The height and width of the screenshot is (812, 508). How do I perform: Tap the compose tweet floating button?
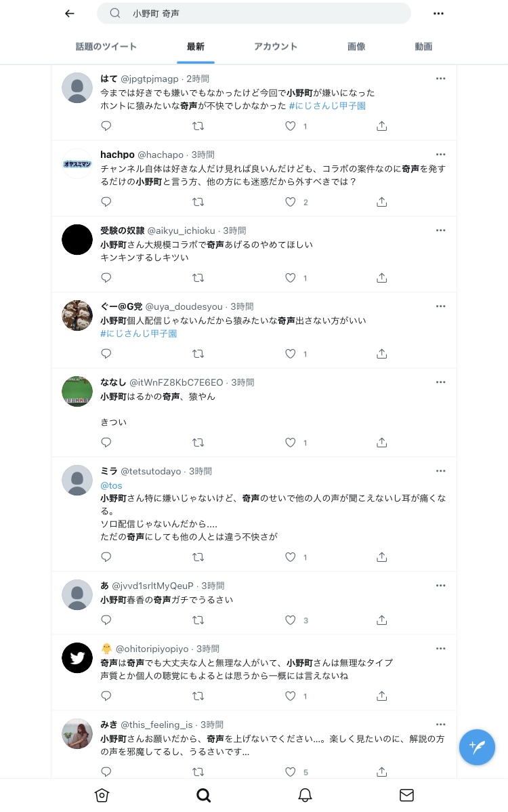pos(477,747)
